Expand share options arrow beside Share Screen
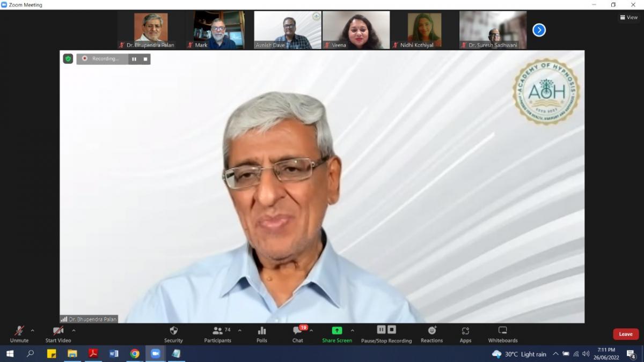 point(352,330)
